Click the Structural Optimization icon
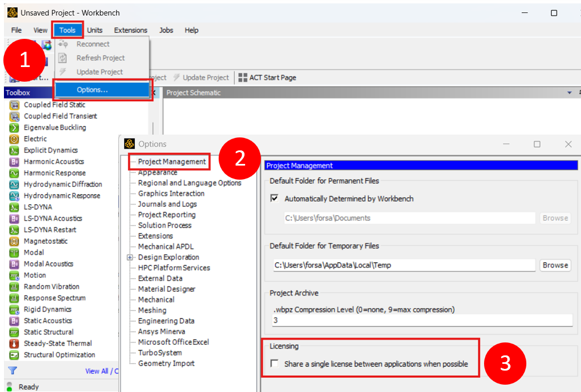 coord(14,355)
